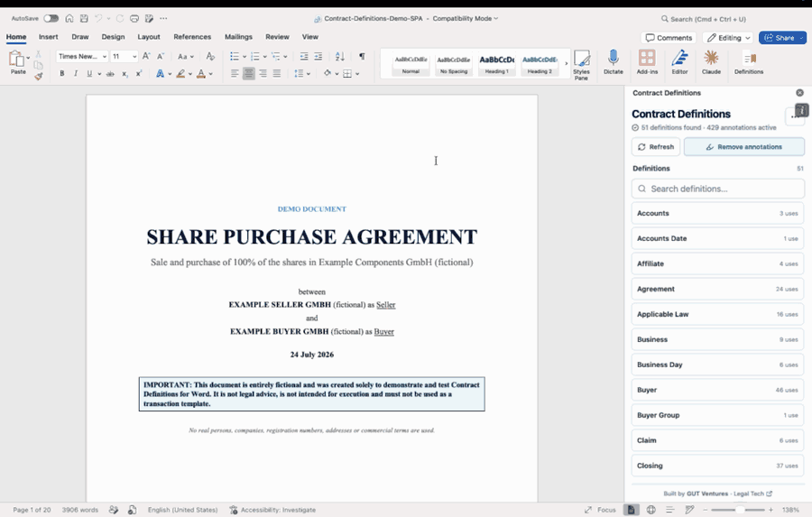Sort the selected text
Viewport: 812px width, 517px height.
click(x=340, y=56)
